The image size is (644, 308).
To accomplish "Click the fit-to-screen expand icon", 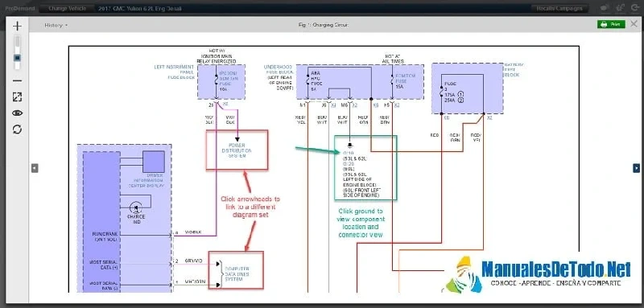I will pos(17,97).
